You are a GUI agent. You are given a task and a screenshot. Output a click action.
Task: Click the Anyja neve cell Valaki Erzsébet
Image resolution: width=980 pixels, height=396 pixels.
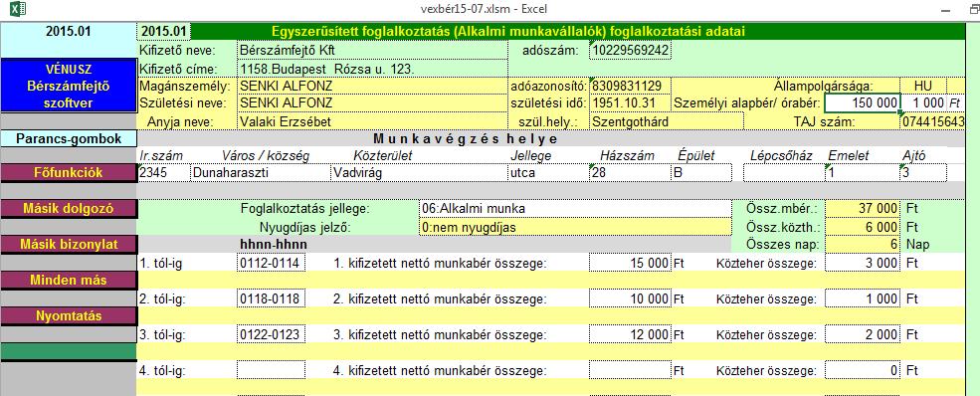click(x=372, y=121)
